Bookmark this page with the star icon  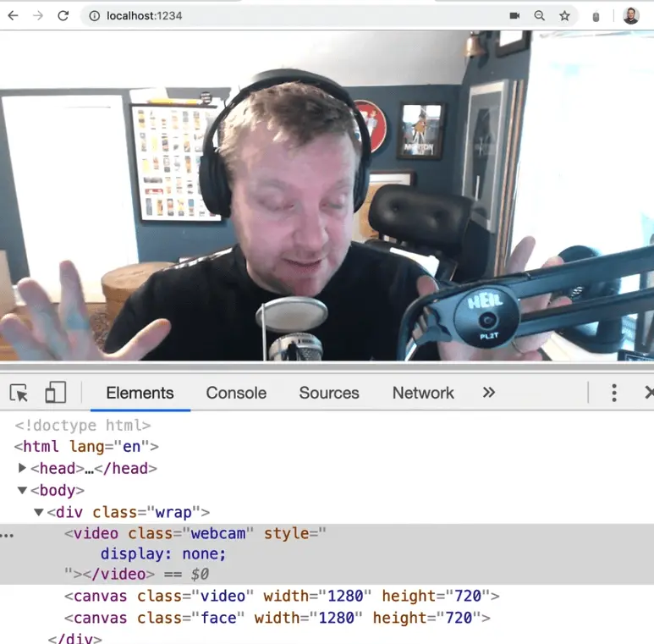tap(564, 16)
